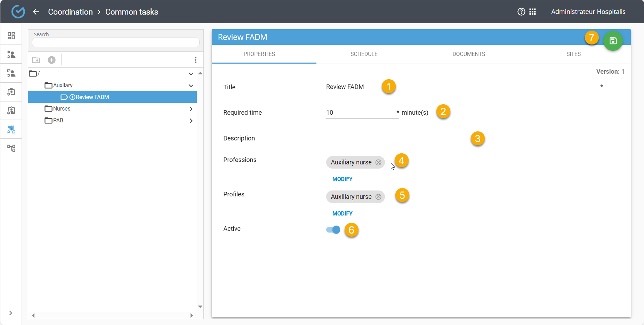Open the three-dot more options menu
644x325 pixels.
pos(195,60)
